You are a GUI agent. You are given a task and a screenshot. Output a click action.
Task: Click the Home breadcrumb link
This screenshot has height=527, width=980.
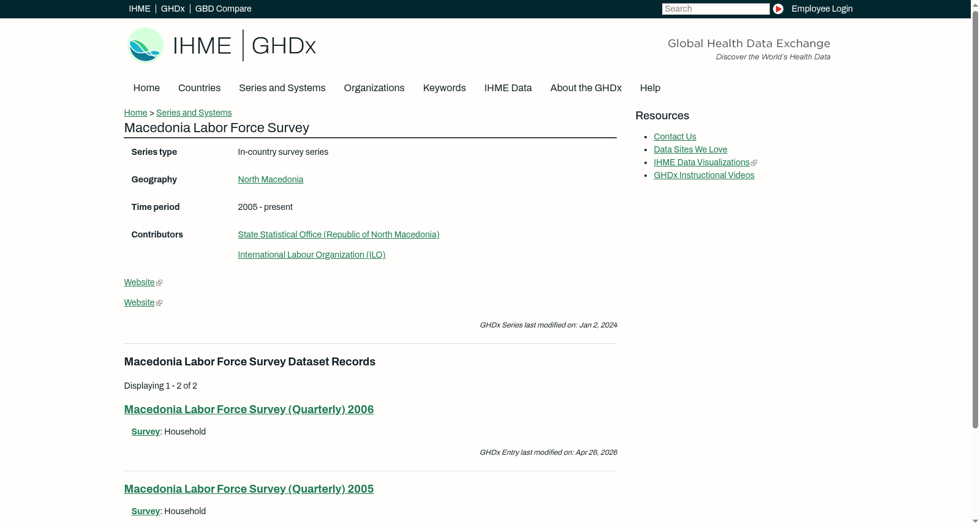(x=135, y=113)
